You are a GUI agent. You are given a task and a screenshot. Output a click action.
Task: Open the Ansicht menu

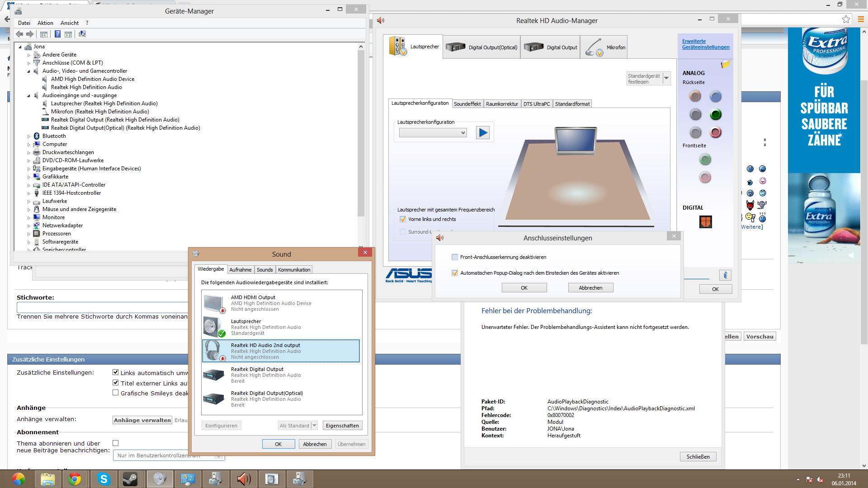tap(70, 23)
